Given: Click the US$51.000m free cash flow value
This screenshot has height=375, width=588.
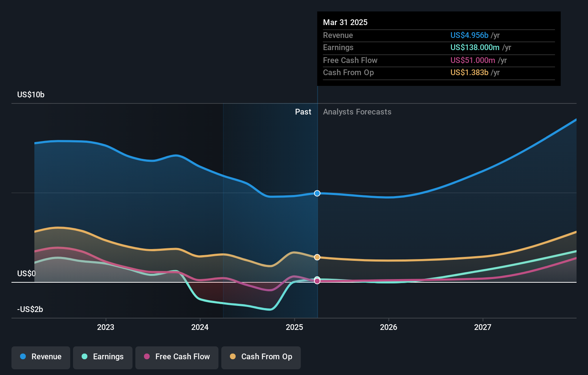Looking at the screenshot, I should [473, 60].
